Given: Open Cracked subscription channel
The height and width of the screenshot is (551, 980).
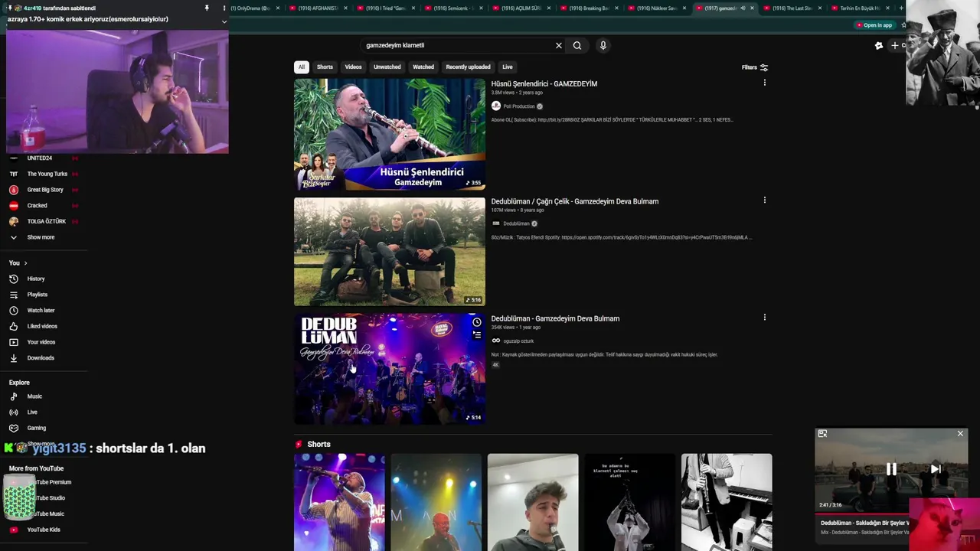Looking at the screenshot, I should pyautogui.click(x=37, y=205).
